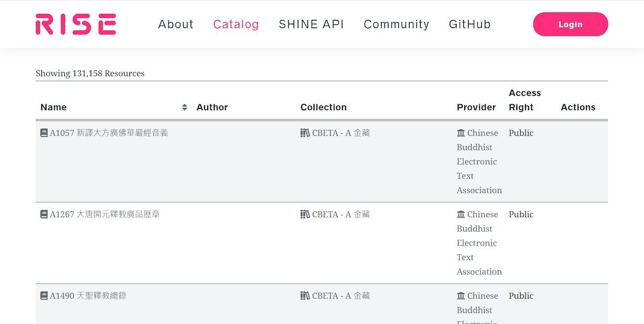Click the Collection column header

(323, 107)
